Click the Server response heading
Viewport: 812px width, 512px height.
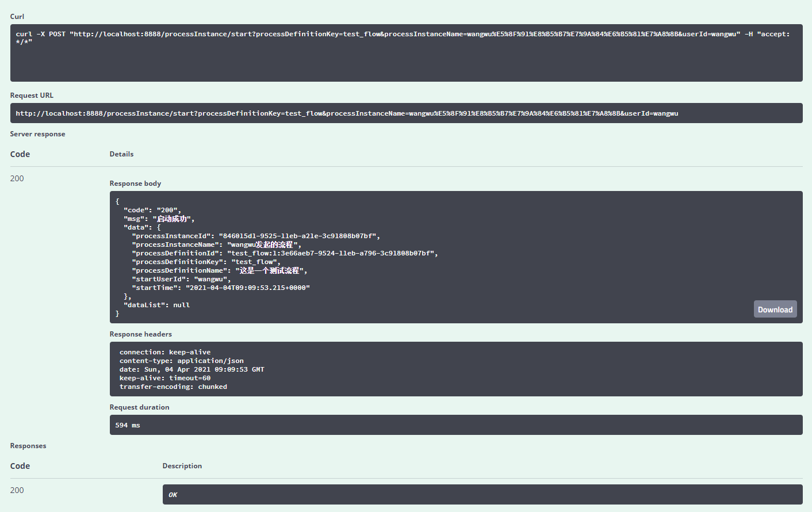[37, 134]
